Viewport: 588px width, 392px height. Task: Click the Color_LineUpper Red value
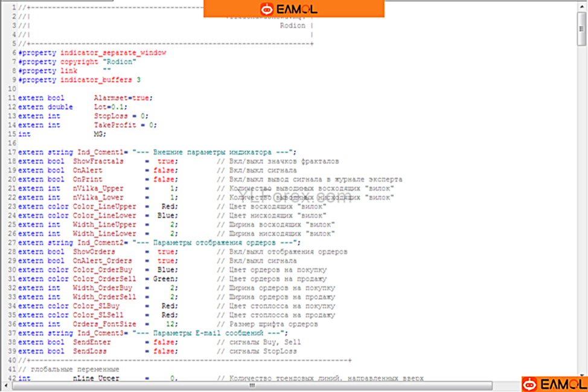click(x=169, y=206)
